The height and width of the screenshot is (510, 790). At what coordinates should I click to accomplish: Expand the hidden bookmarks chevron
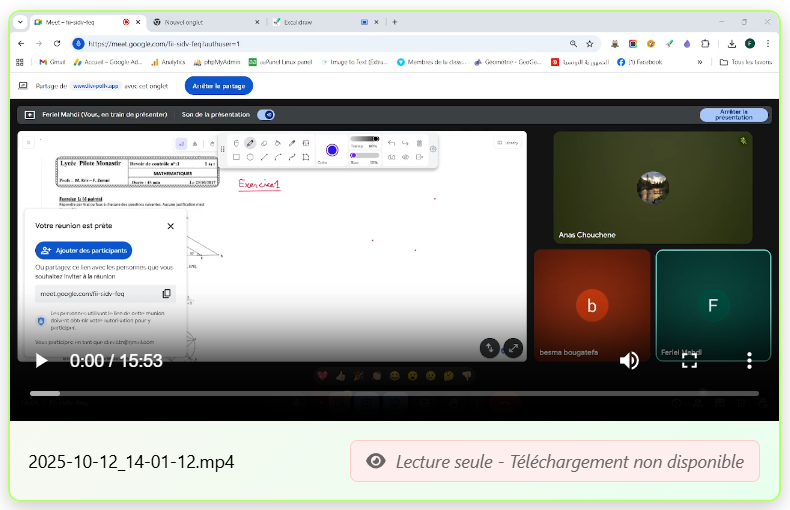(699, 62)
